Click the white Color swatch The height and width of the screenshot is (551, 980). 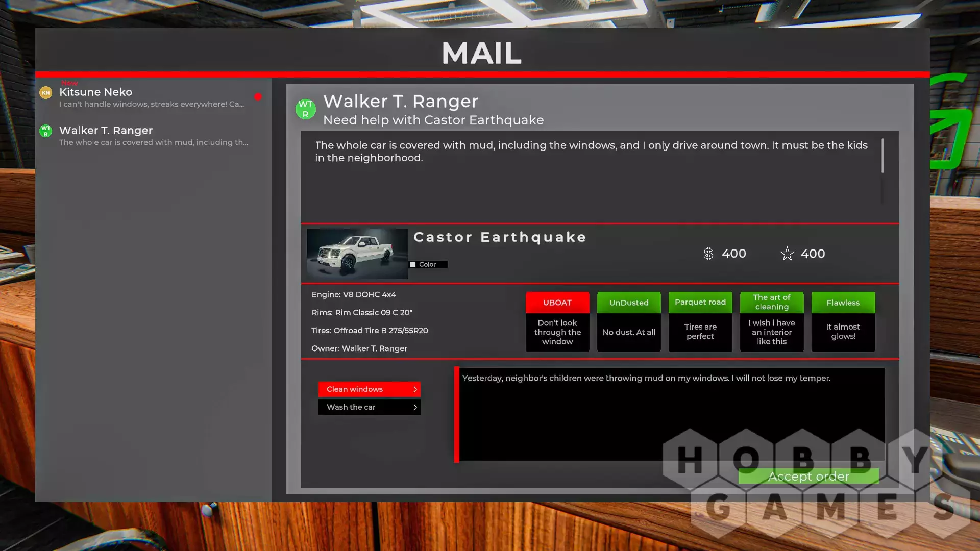[x=413, y=264]
